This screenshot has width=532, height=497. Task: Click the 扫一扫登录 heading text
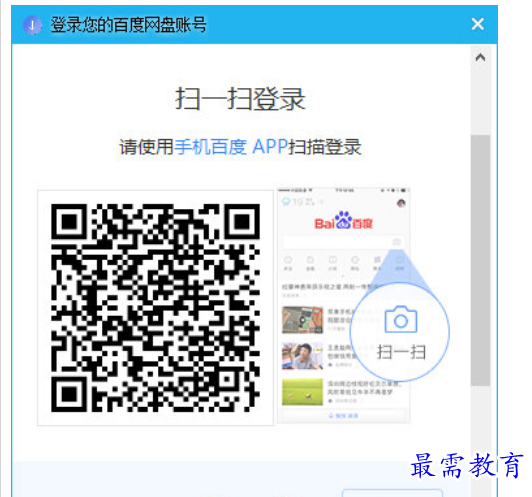[240, 99]
